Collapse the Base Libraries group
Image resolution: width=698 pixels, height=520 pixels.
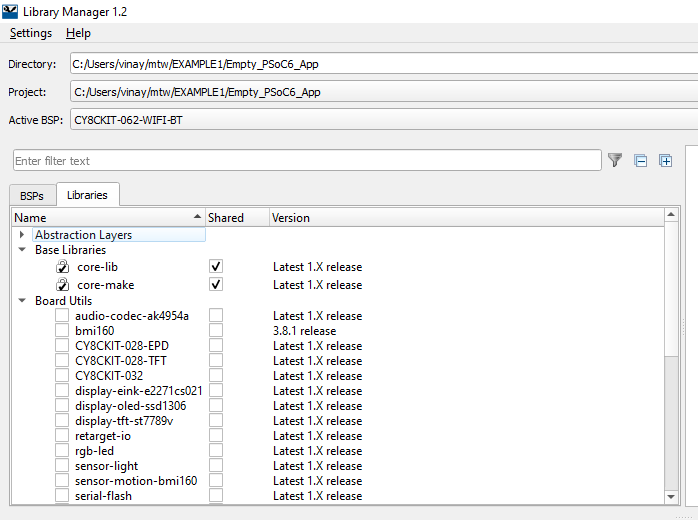point(22,250)
